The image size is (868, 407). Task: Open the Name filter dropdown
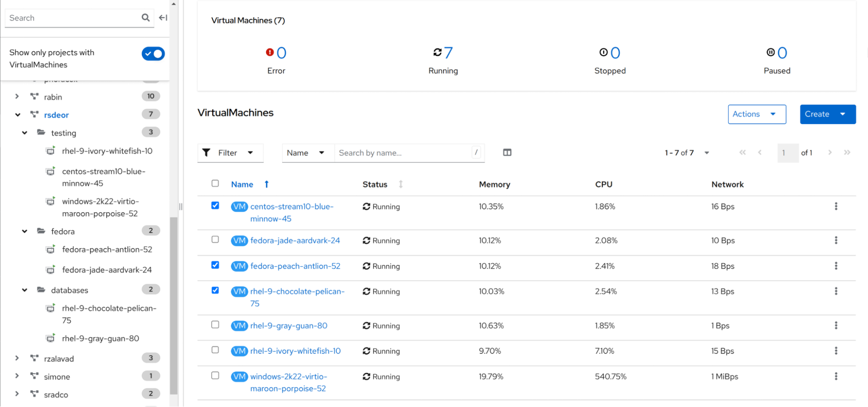point(307,153)
